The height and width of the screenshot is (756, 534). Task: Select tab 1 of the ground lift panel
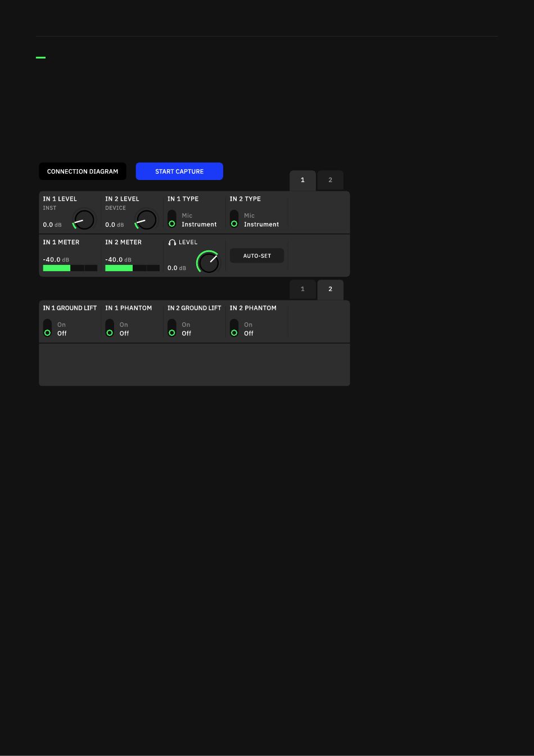coord(302,290)
